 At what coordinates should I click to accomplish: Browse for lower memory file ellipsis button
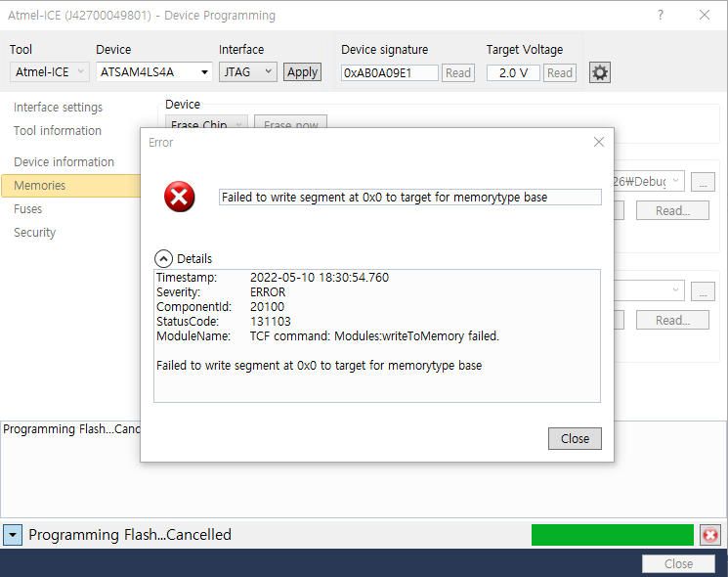[703, 291]
